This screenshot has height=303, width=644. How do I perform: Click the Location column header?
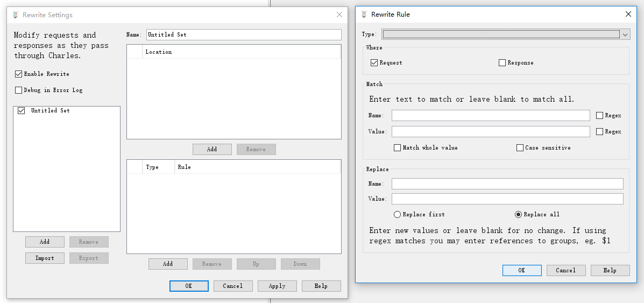click(241, 52)
